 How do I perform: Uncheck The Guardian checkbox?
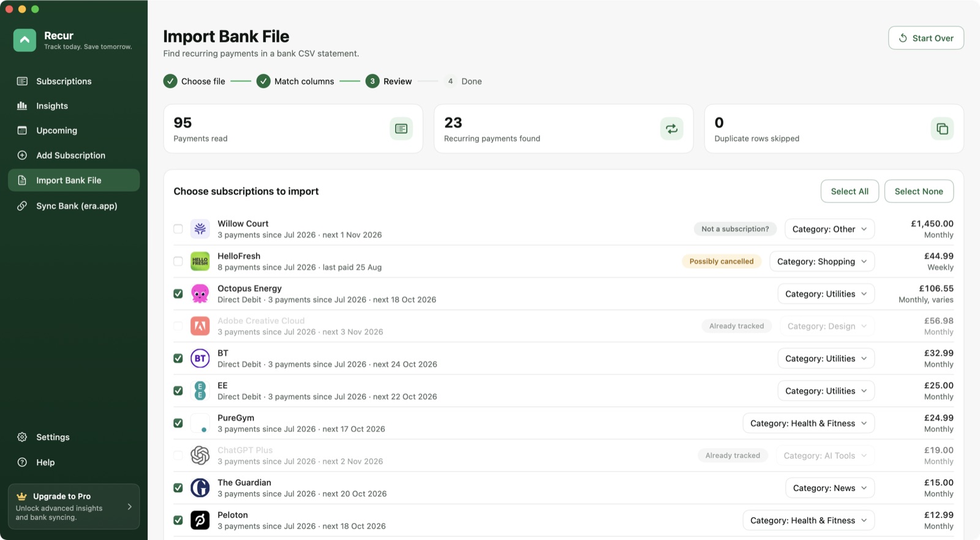click(x=178, y=488)
